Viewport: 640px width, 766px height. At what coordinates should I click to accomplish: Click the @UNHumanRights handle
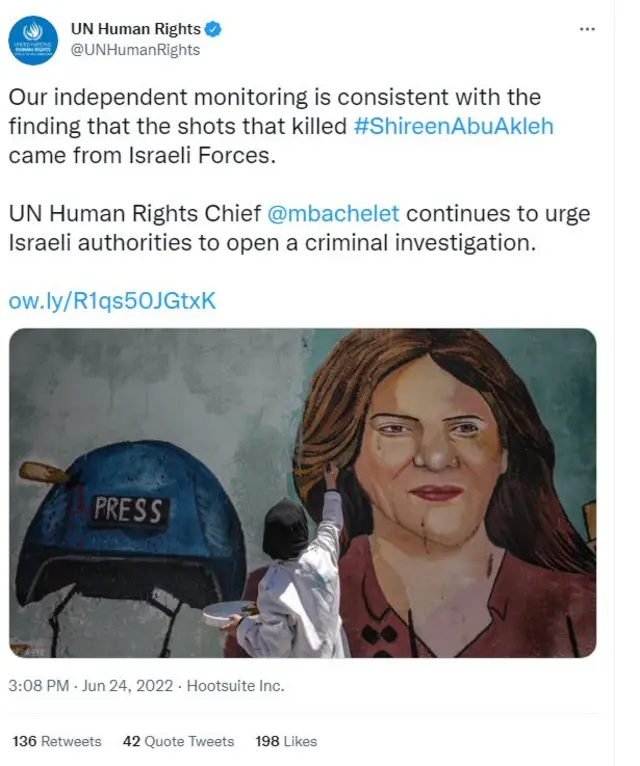pyautogui.click(x=135, y=50)
